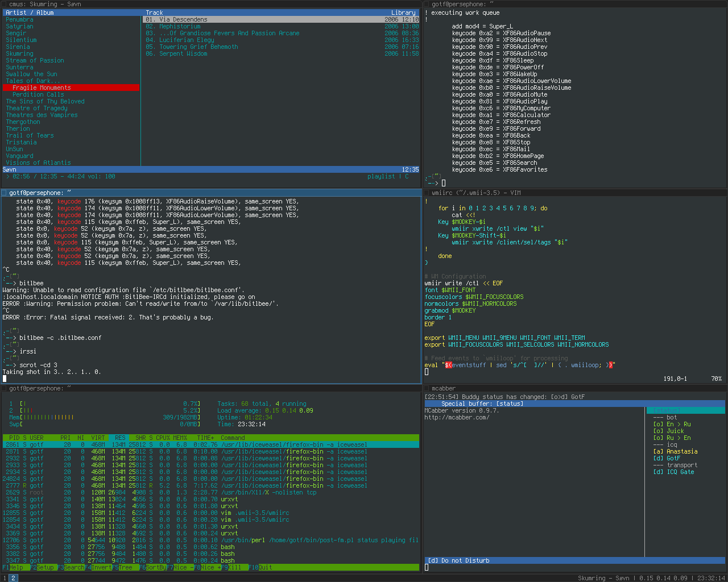Select the perl post-fm.pl process row

coord(210,540)
